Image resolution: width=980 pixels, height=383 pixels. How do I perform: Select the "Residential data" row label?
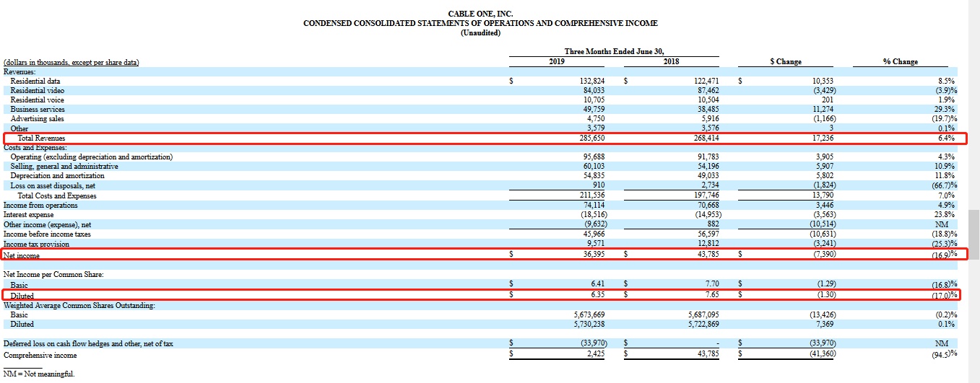pos(35,82)
